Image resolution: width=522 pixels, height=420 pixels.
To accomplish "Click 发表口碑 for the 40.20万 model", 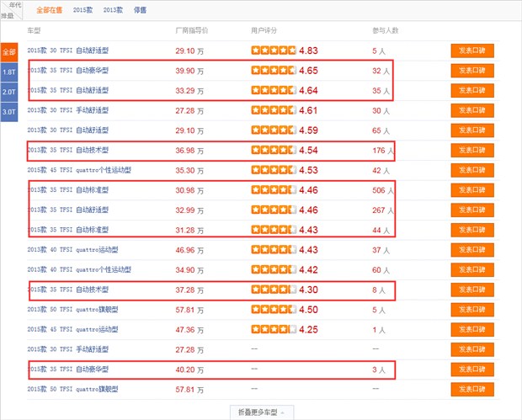I will (x=471, y=369).
